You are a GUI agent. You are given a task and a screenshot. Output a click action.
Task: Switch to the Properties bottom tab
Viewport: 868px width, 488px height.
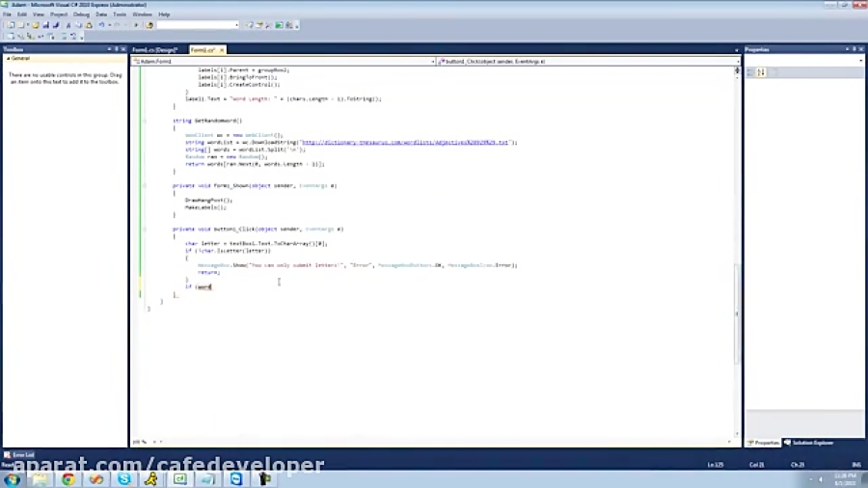[764, 443]
